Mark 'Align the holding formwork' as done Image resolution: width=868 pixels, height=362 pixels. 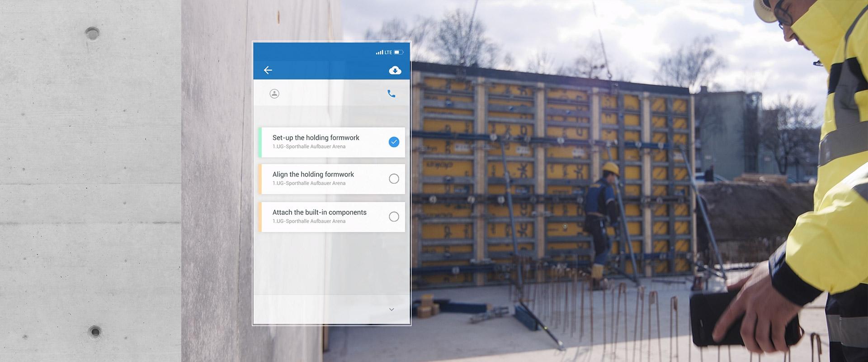(394, 179)
